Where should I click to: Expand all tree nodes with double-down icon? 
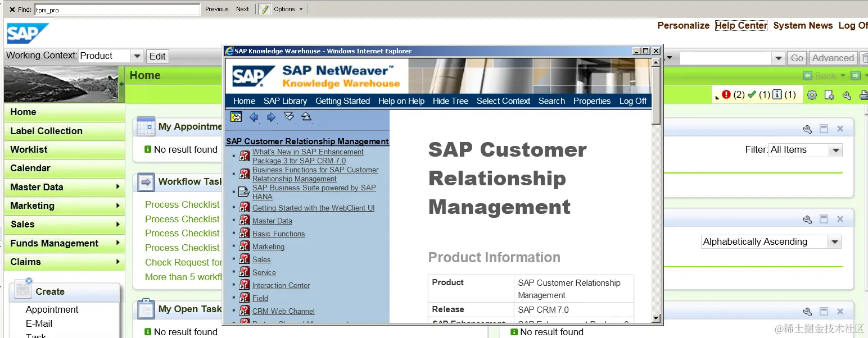coord(289,116)
